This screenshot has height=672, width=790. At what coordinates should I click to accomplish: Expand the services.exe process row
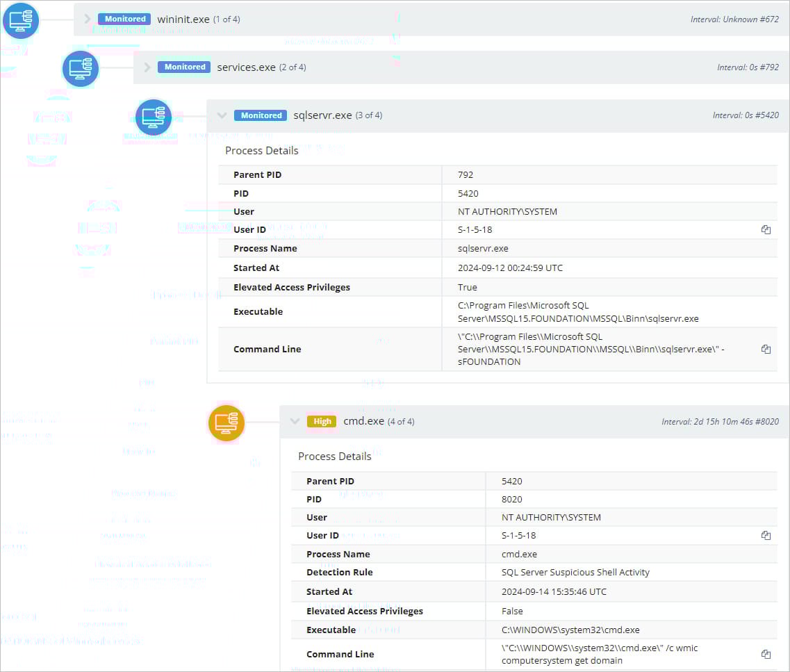[x=147, y=67]
